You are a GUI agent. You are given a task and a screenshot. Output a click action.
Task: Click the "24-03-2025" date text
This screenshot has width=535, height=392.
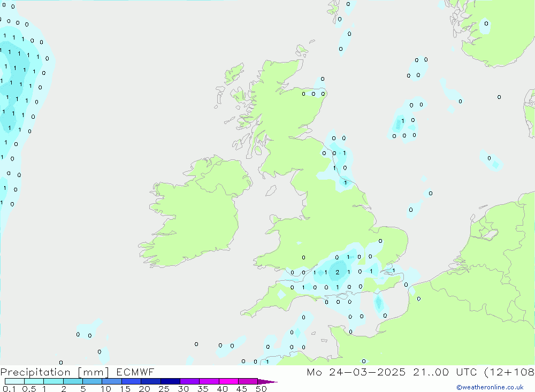click(x=368, y=372)
